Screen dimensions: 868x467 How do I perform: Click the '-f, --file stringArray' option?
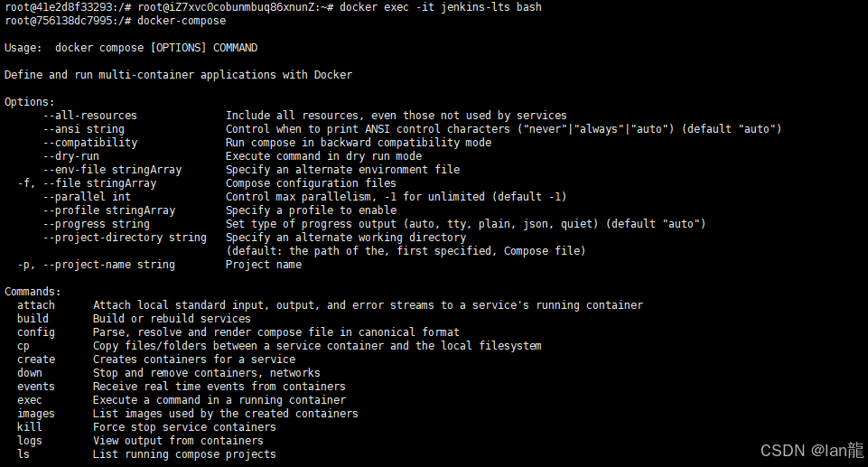(87, 183)
